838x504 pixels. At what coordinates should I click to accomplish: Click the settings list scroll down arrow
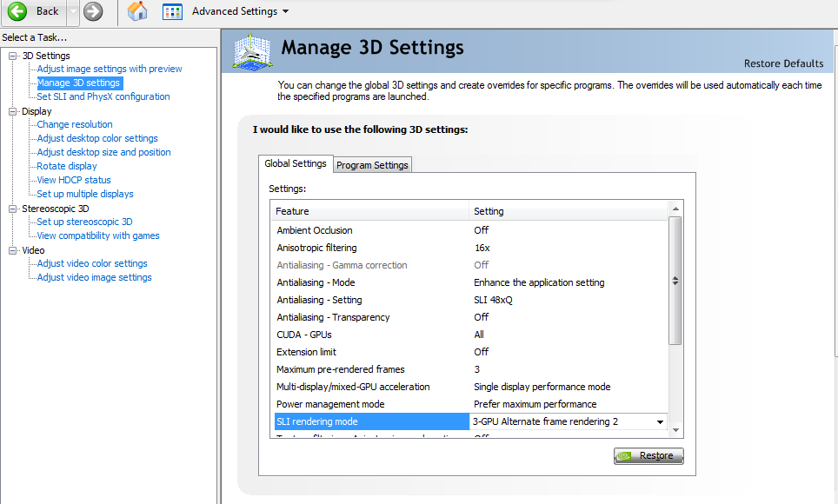[x=675, y=430]
